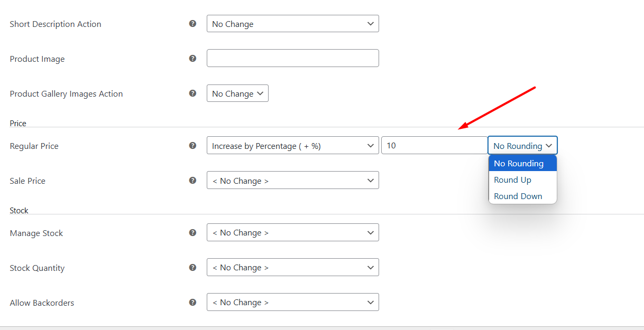This screenshot has height=330, width=644.
Task: Click help icon beside Allow Backorders
Action: pyautogui.click(x=193, y=303)
